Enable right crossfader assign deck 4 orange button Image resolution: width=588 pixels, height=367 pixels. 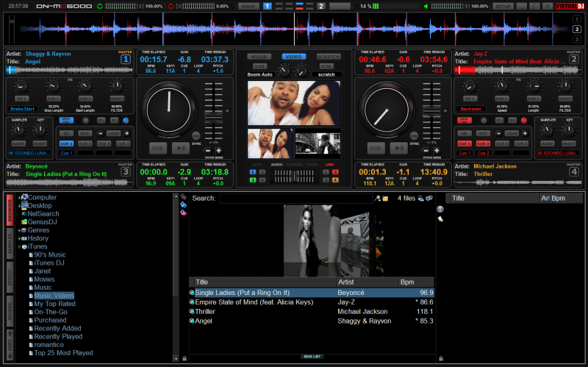click(335, 180)
